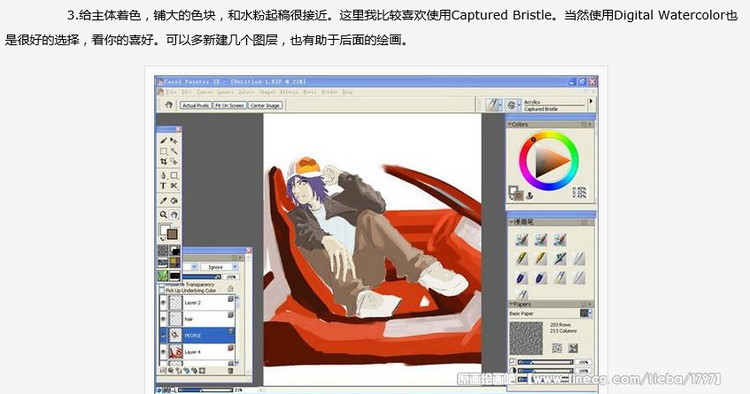Open brush selector bar flyout arrow
750x394 pixels.
point(591,101)
